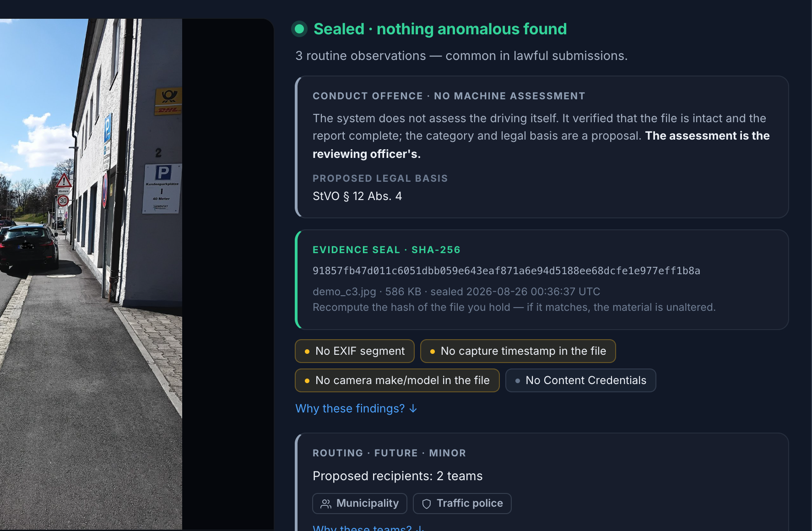
Task: Select the No EXIF segment chip
Action: (x=355, y=351)
